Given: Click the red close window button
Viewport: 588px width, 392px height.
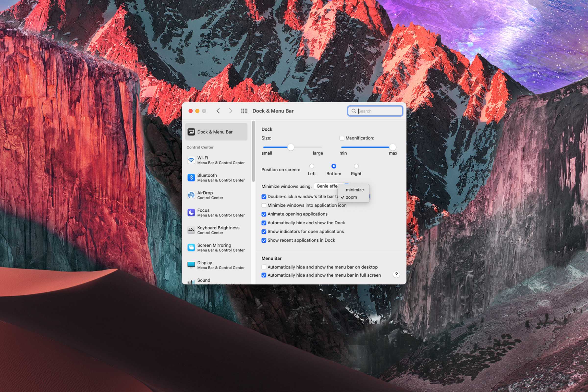Looking at the screenshot, I should pyautogui.click(x=191, y=111).
